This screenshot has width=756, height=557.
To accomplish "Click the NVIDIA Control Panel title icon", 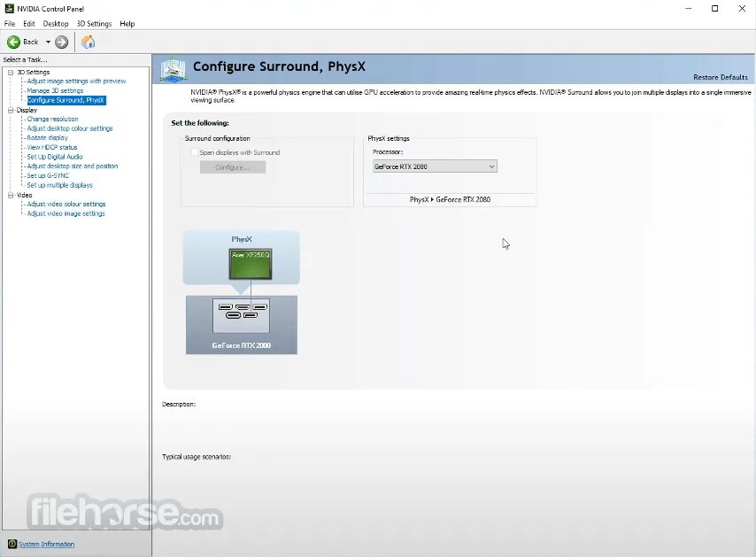I will click(x=9, y=8).
